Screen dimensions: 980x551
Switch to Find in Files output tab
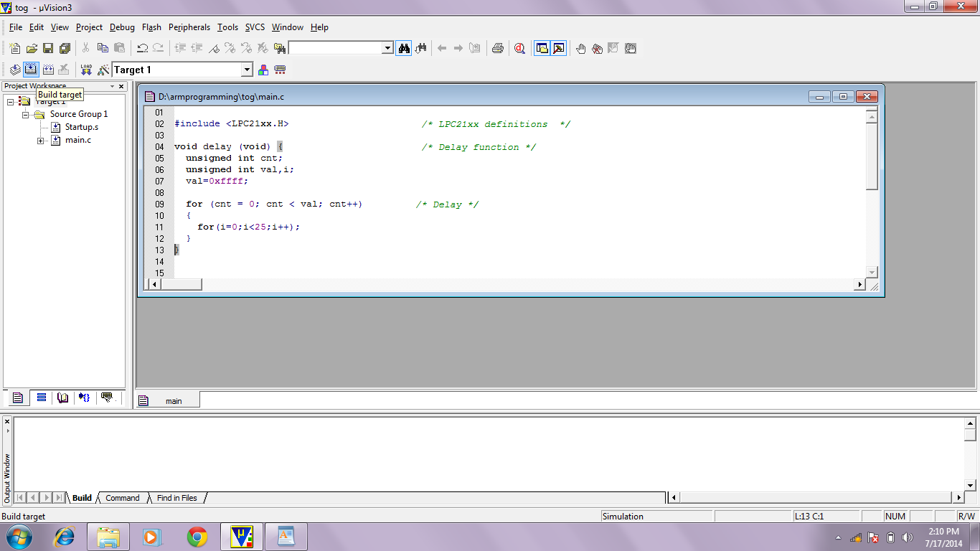pyautogui.click(x=177, y=498)
